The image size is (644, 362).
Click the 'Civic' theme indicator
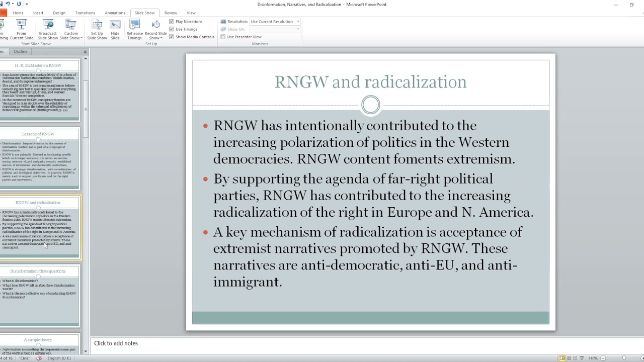tap(25, 358)
